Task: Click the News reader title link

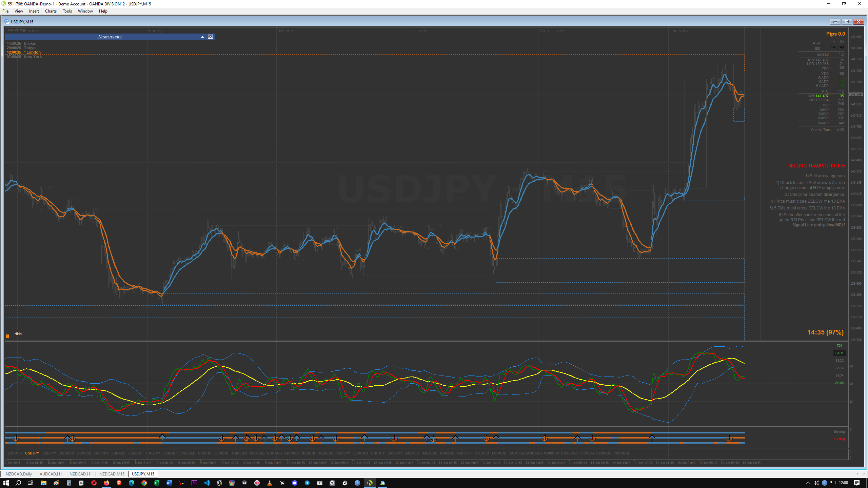Action: click(x=110, y=37)
